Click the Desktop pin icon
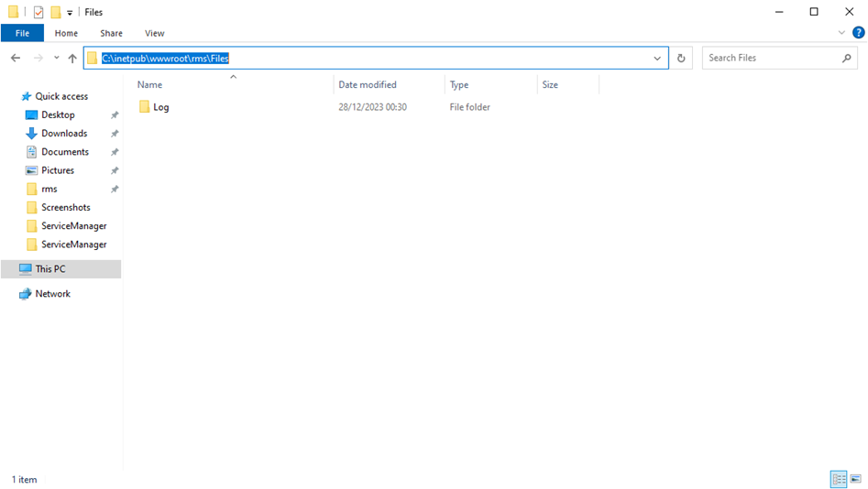 tap(115, 115)
